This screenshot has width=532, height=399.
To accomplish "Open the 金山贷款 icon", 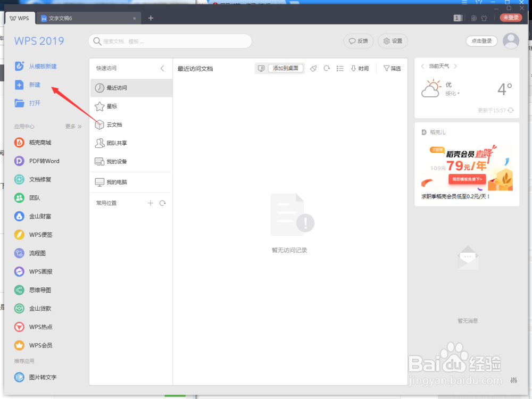I will click(x=19, y=309).
